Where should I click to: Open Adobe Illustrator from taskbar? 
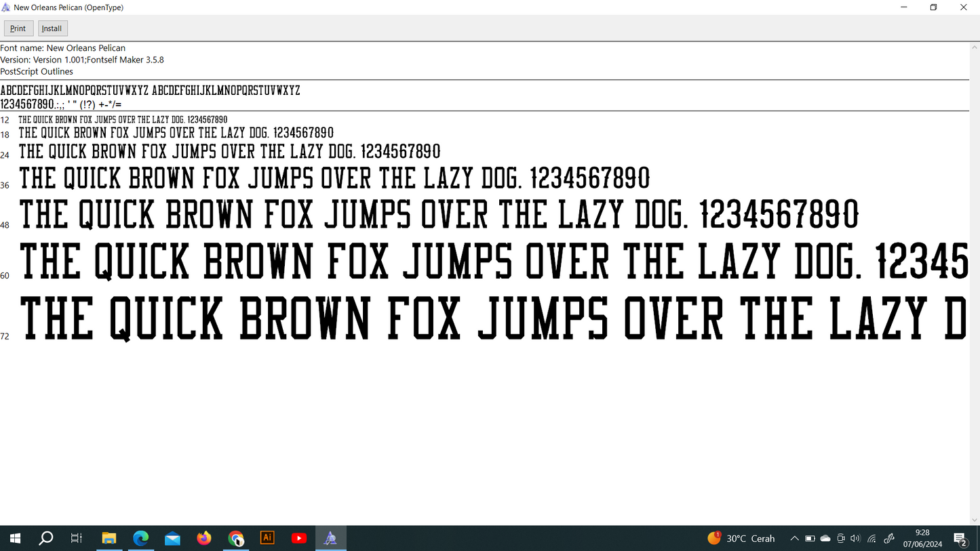267,538
